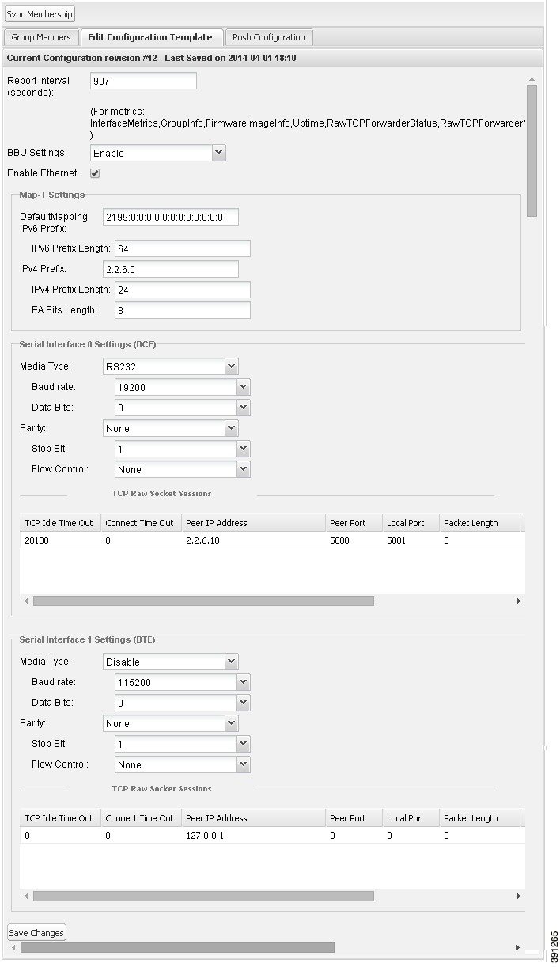Toggle the Enable Ethernet checkbox
The height and width of the screenshot is (967, 560).
95,173
